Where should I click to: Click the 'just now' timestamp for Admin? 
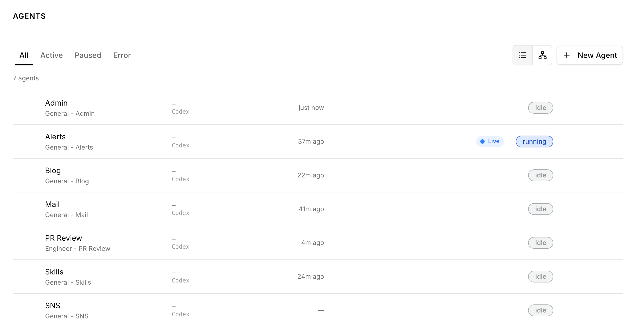[x=311, y=108]
